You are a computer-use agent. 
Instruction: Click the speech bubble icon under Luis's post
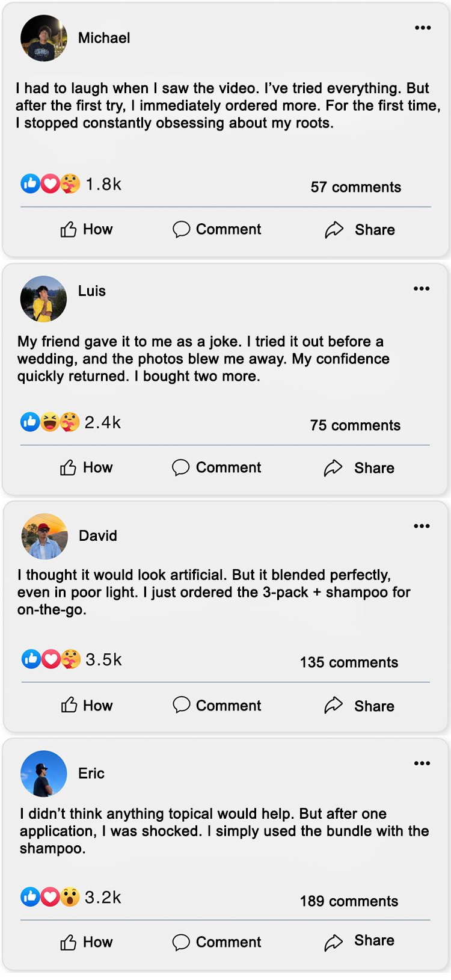180,467
